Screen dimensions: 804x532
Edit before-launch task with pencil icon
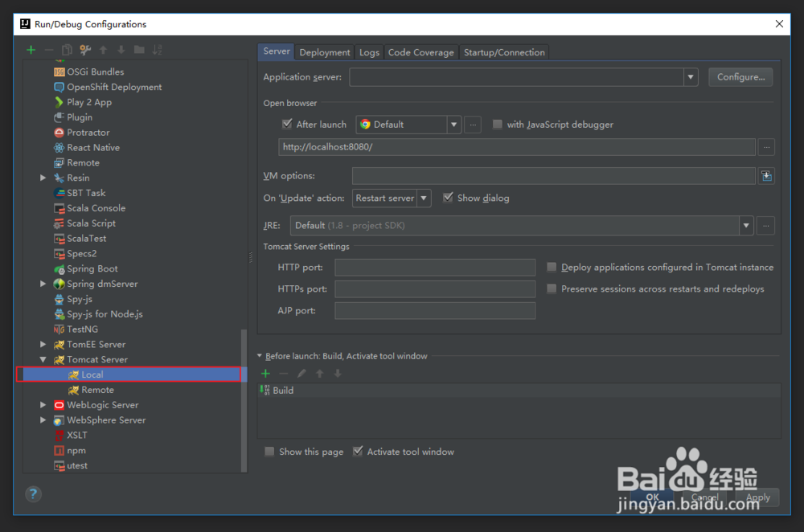click(x=301, y=374)
